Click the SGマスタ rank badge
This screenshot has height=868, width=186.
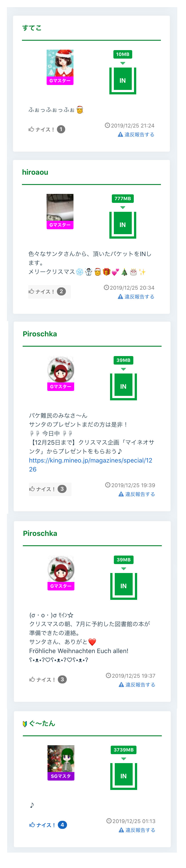click(x=61, y=776)
